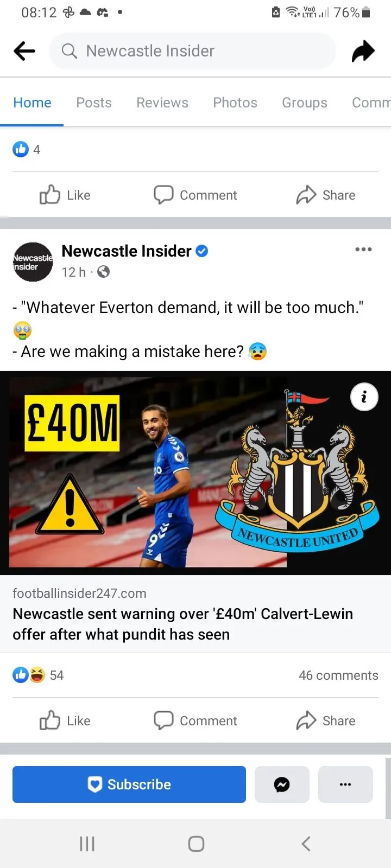View reactions on the 54 reactions count

point(38,675)
